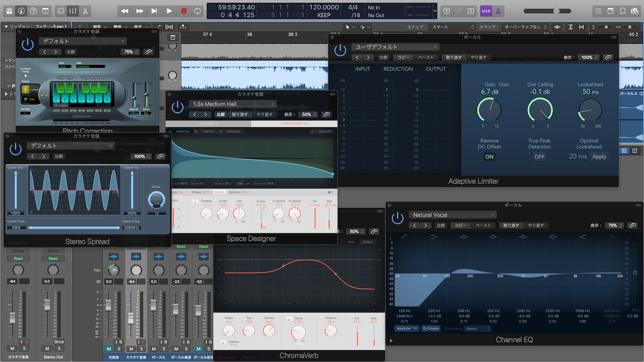Bypass Stereo Spread with its power button

coord(16,149)
